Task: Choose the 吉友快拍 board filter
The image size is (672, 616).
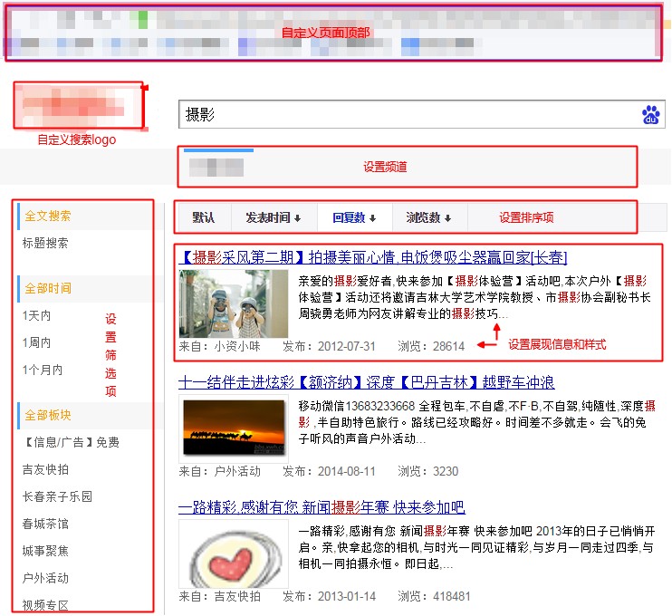Action: tap(45, 469)
